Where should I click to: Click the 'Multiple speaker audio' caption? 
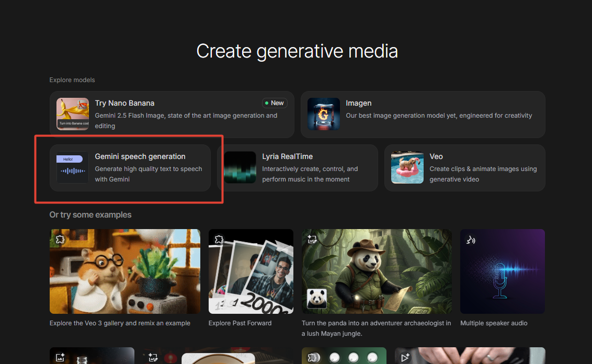tap(494, 323)
